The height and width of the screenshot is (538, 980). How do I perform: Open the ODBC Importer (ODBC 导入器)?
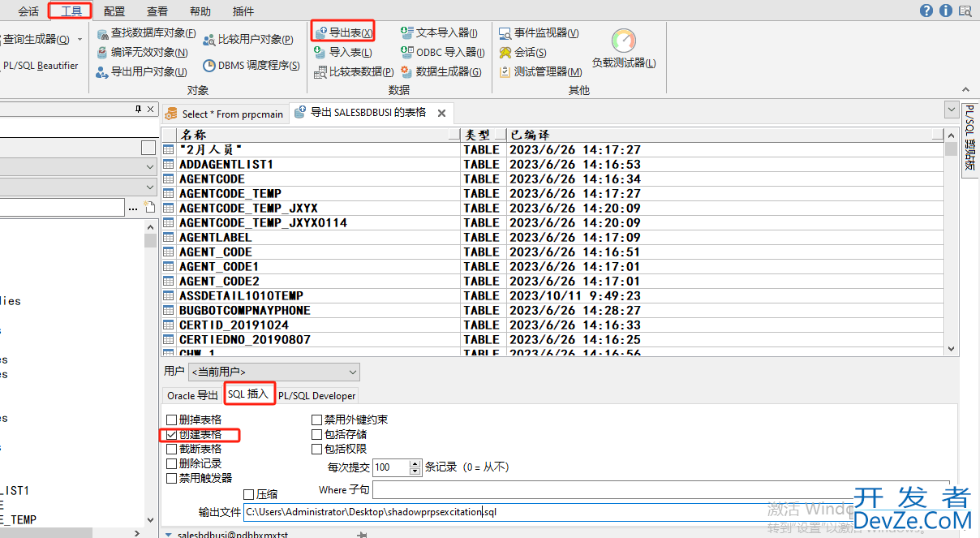[443, 52]
